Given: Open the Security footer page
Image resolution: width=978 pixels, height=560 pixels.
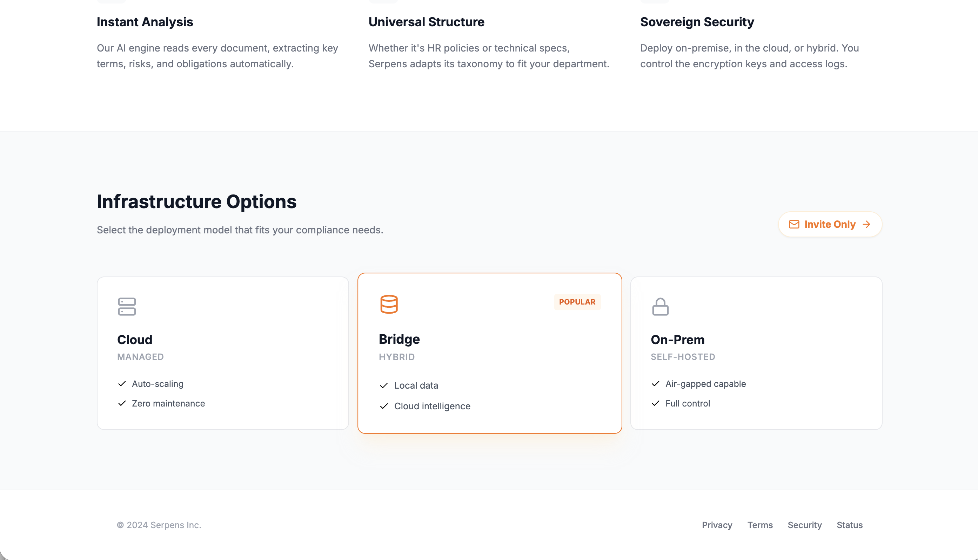Looking at the screenshot, I should [804, 525].
